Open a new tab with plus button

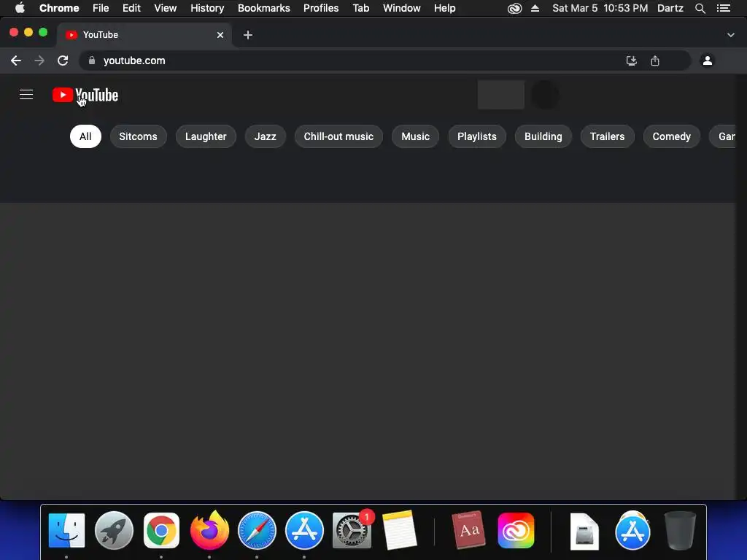[x=248, y=35]
